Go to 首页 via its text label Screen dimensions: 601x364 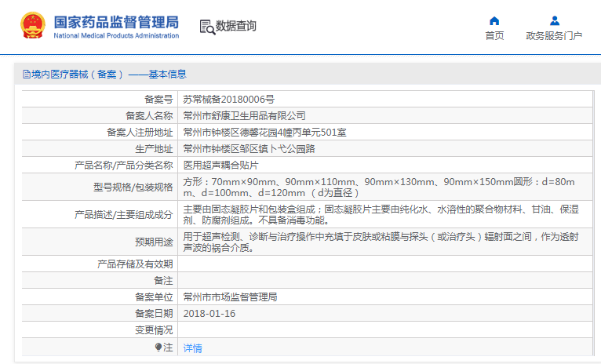click(494, 36)
